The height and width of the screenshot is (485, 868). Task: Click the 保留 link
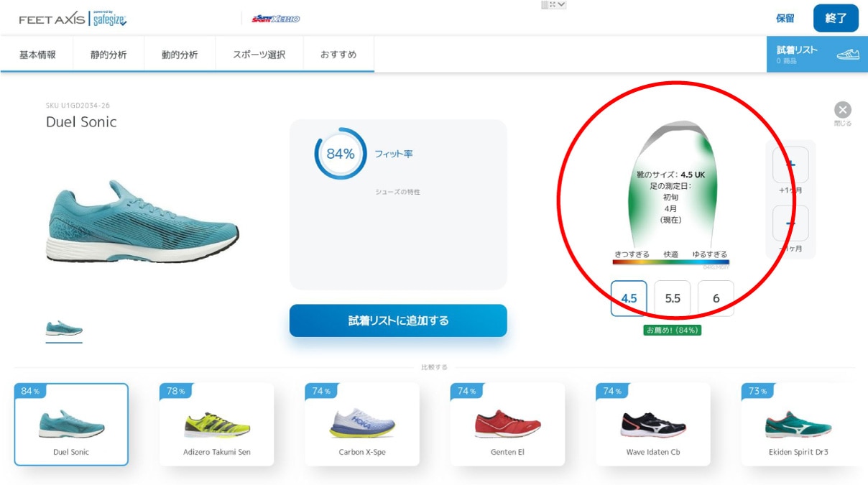(785, 19)
